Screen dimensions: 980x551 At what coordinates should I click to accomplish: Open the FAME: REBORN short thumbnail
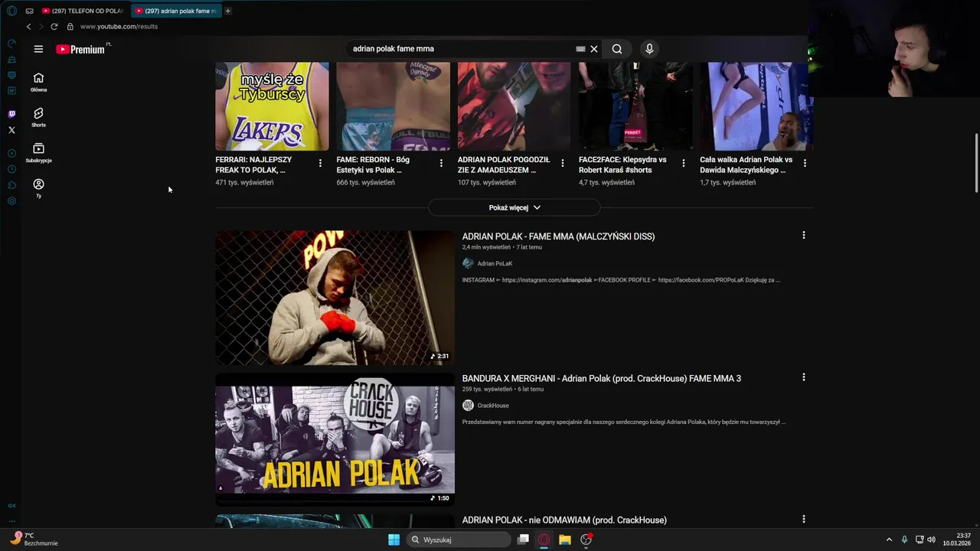tap(393, 106)
